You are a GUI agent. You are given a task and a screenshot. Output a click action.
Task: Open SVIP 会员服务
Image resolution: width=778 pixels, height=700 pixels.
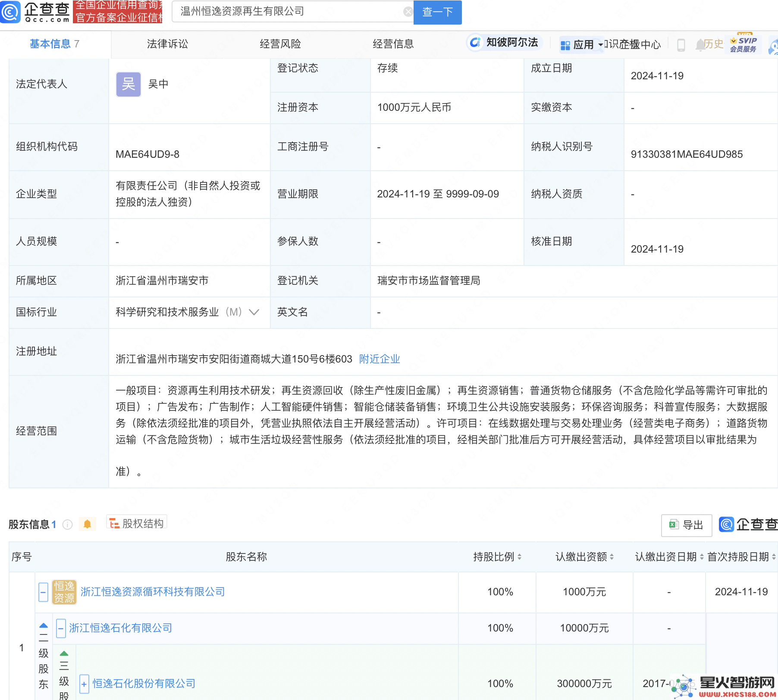pyautogui.click(x=743, y=44)
